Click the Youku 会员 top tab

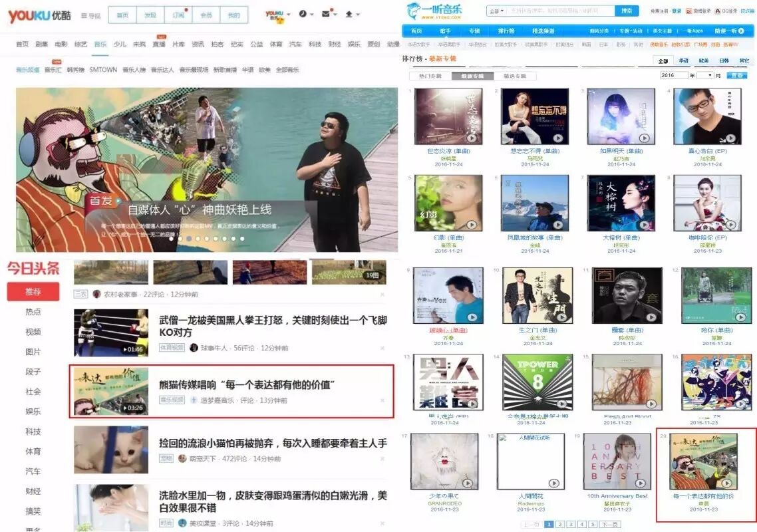pyautogui.click(x=206, y=15)
